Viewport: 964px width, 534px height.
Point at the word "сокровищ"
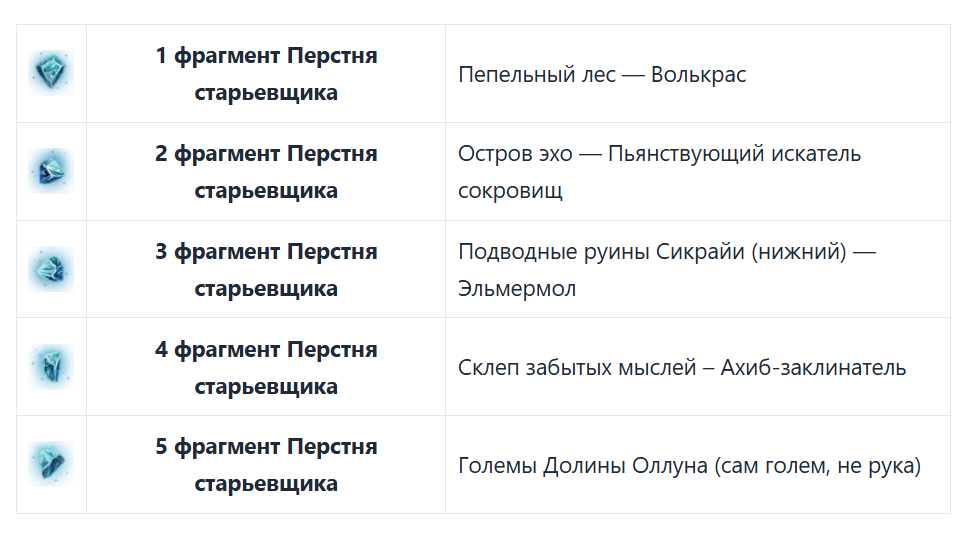[510, 191]
